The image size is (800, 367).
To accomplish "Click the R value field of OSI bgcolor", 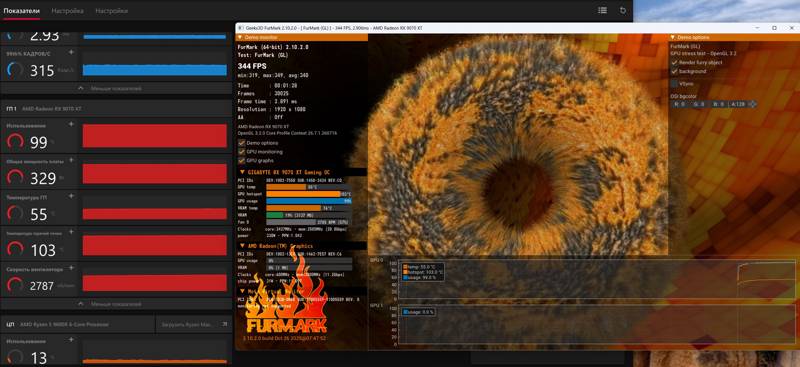I will (x=679, y=104).
